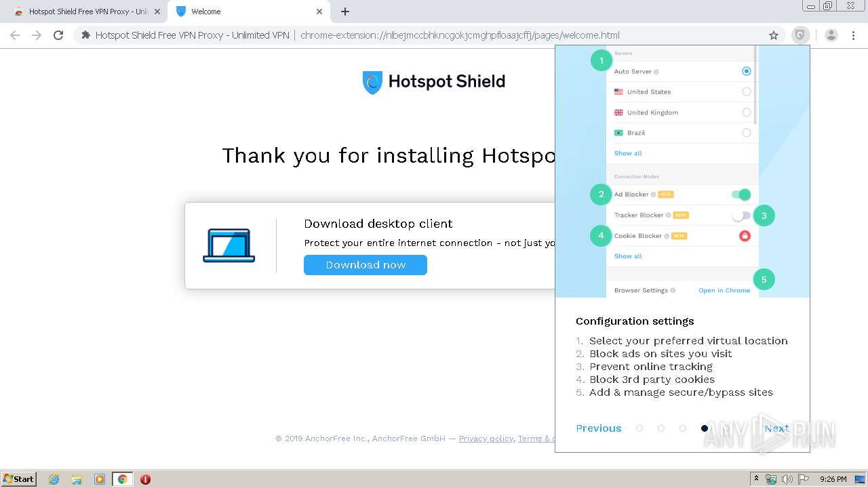Select the United Kingdom server radio button

click(x=746, y=113)
